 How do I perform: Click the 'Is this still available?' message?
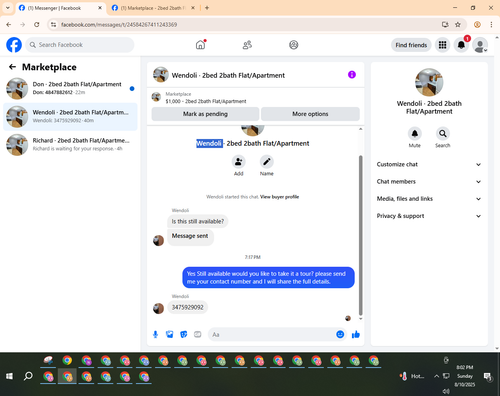point(198,221)
